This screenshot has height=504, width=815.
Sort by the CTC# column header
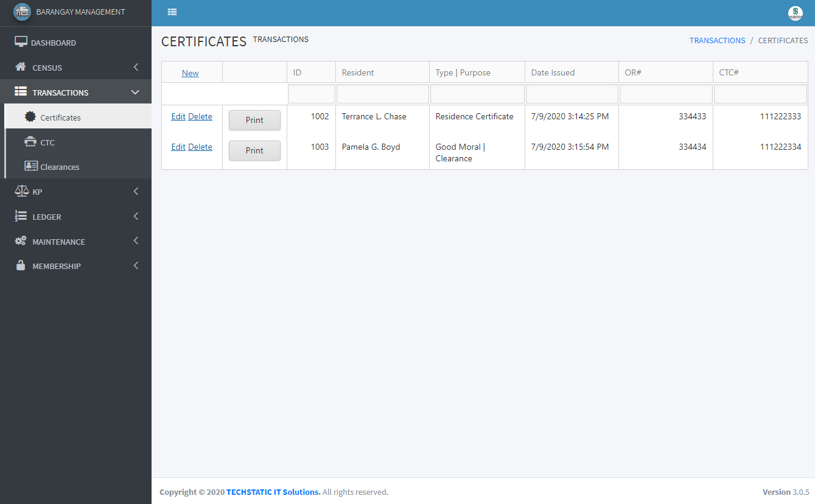point(760,72)
